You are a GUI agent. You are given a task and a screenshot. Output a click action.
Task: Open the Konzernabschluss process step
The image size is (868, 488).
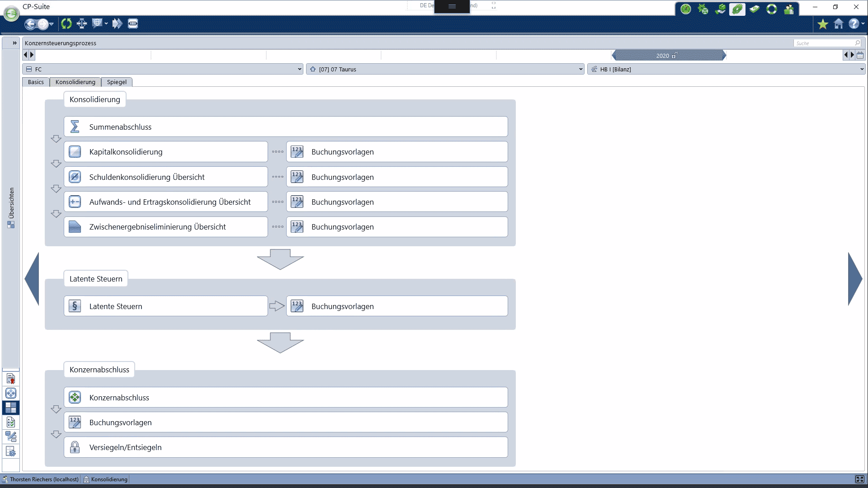(286, 397)
